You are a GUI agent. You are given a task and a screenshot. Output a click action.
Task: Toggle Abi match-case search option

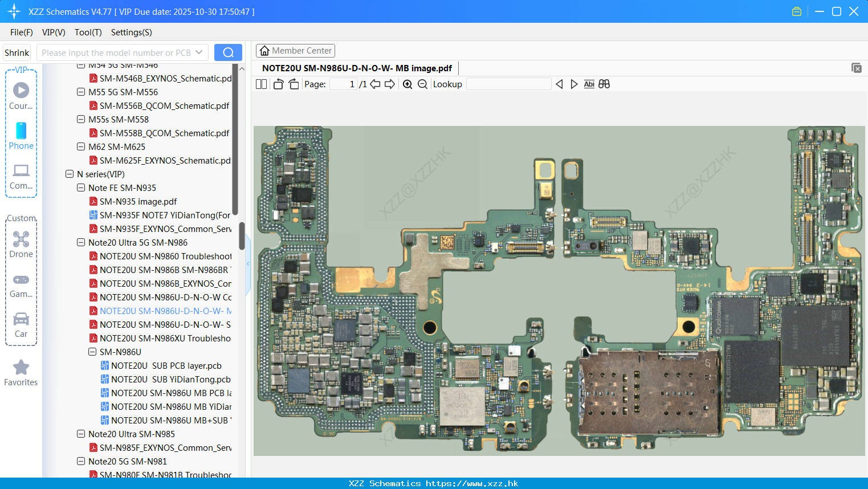[589, 84]
